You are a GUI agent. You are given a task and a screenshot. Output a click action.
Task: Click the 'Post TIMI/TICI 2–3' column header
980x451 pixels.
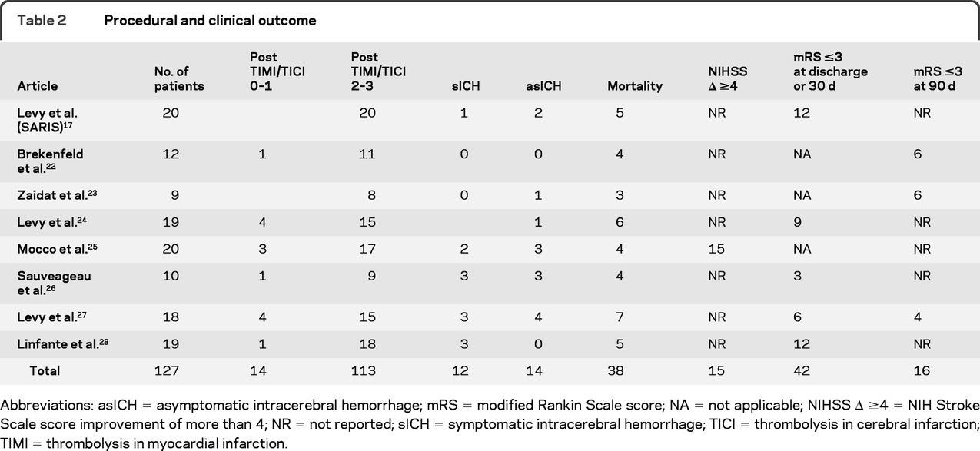(378, 71)
